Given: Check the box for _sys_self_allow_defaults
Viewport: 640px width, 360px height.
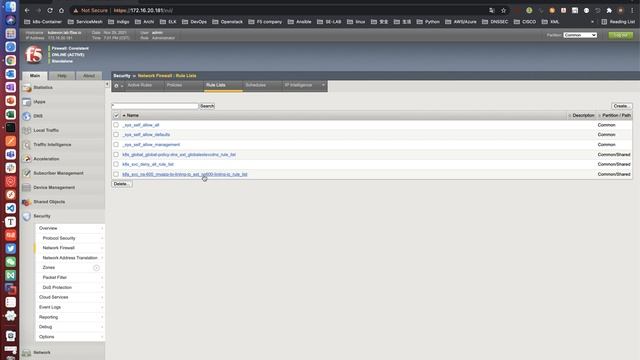Looking at the screenshot, I should coord(116,134).
